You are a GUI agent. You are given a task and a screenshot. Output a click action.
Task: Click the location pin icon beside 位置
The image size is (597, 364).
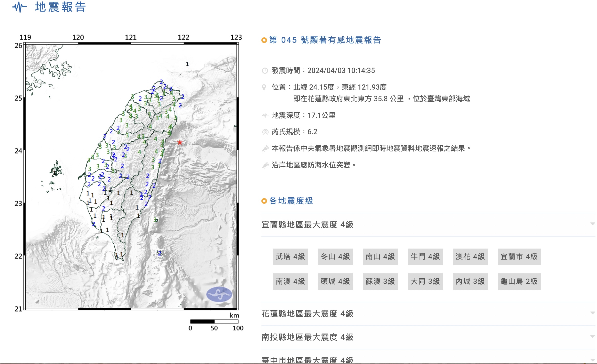coord(264,87)
